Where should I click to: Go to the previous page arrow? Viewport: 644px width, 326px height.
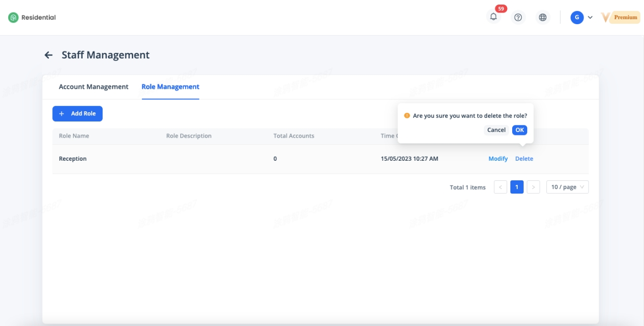pos(501,187)
